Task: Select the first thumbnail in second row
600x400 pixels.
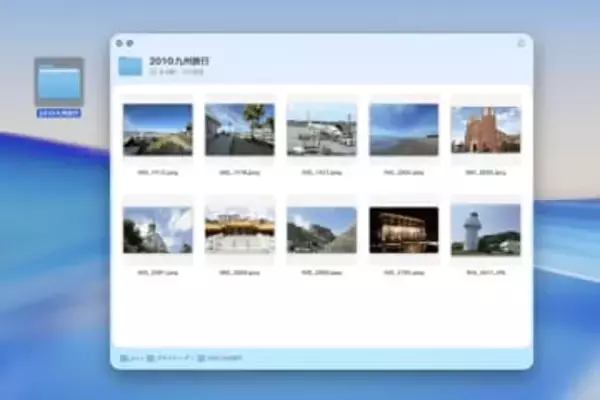Action: click(157, 230)
